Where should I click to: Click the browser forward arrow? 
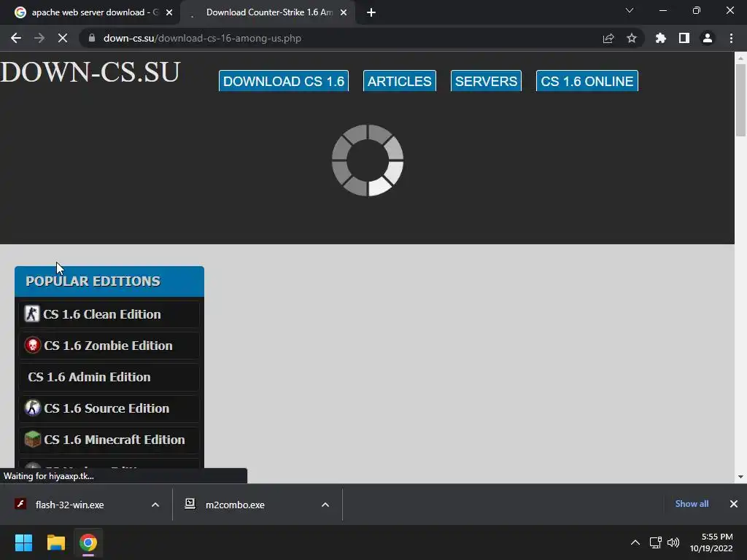39,38
